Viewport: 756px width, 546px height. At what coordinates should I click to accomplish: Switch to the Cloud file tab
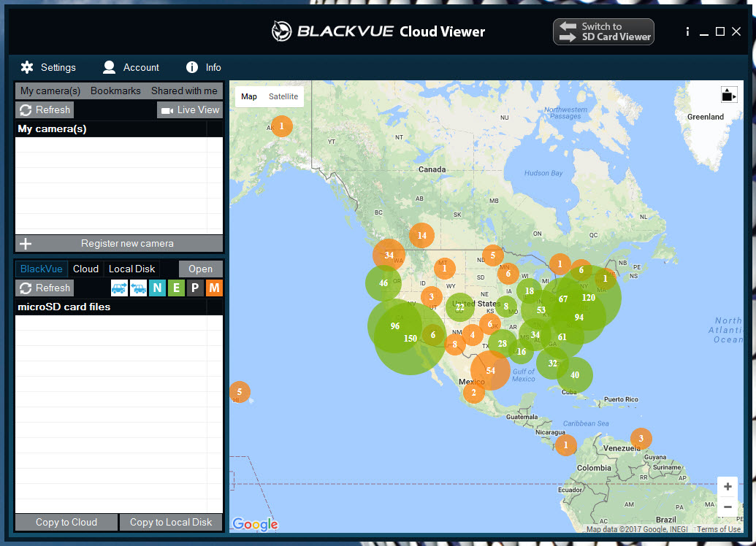point(85,269)
